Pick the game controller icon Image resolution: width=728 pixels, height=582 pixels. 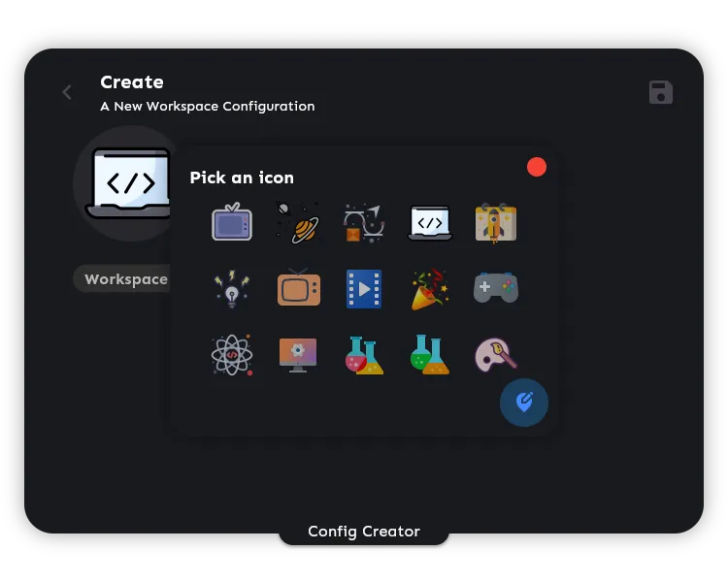click(495, 288)
